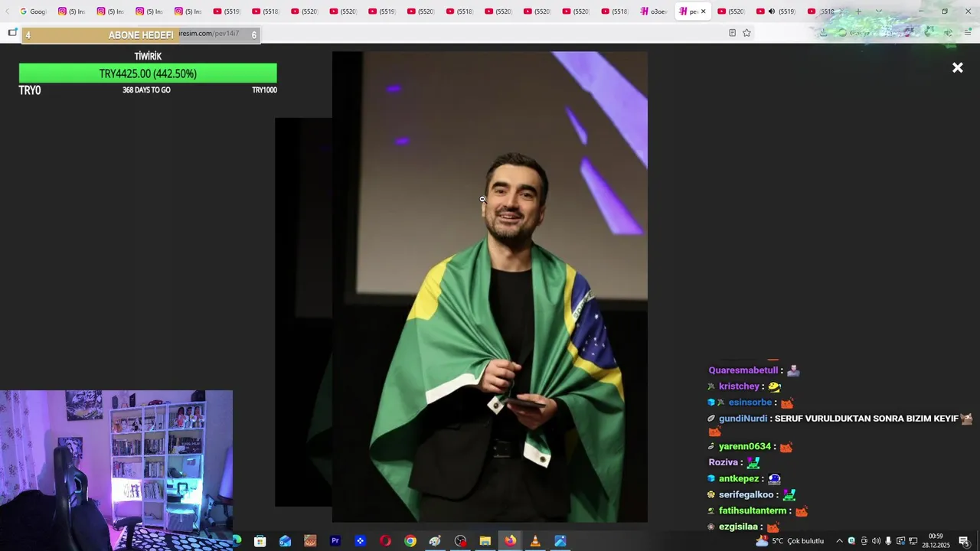Screen dimensions: 980x551
Task: Click chat username ezgisilaa
Action: [x=738, y=527]
